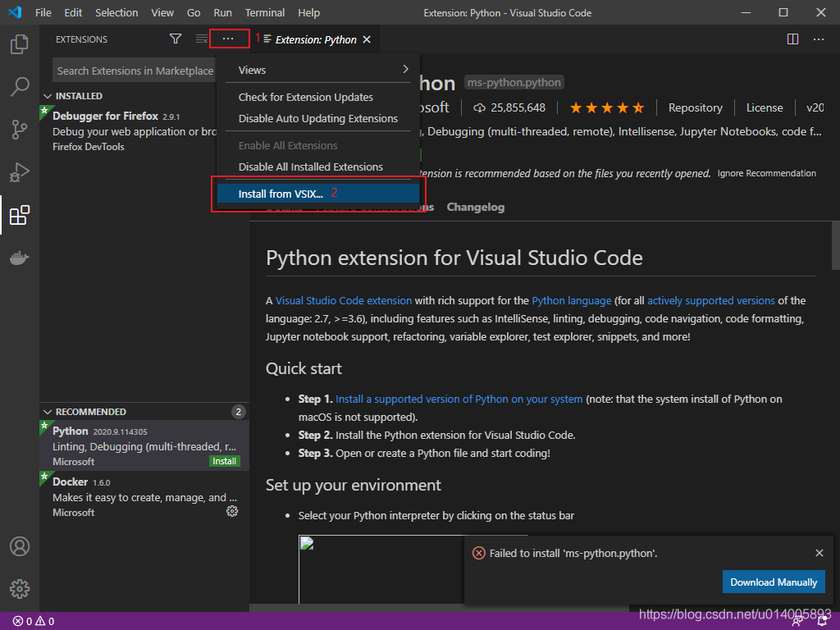Click the ms-python.python identifier badge
Screen dimensions: 840x630
point(514,82)
